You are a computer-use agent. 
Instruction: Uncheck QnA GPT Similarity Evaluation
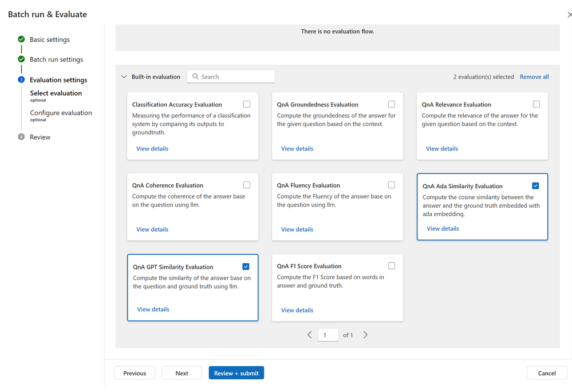pos(246,267)
